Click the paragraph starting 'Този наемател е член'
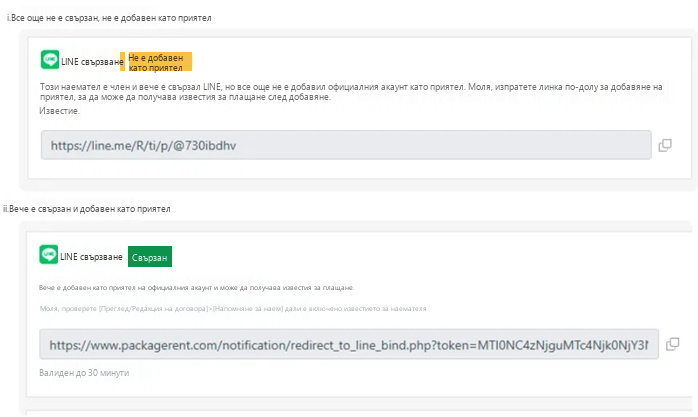The image size is (698, 417). pyautogui.click(x=351, y=92)
